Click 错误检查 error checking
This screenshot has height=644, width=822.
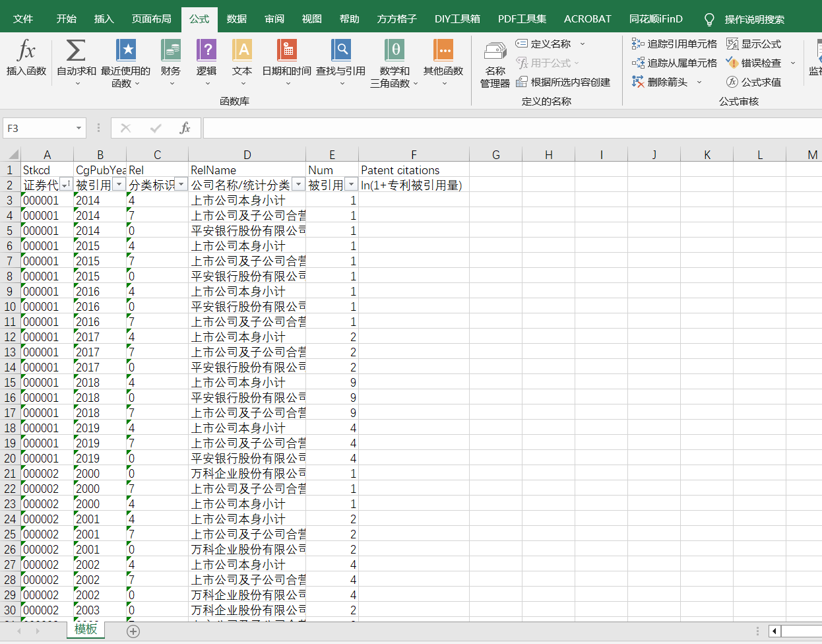click(x=754, y=63)
